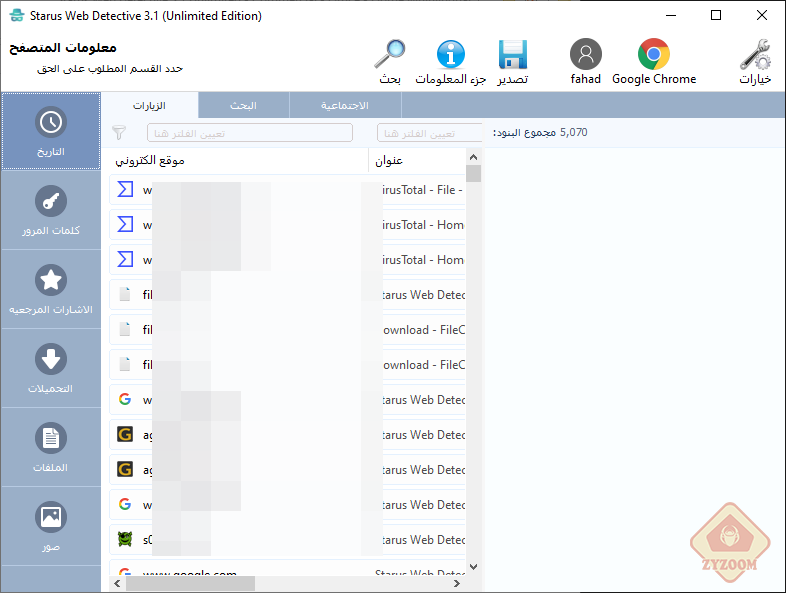Switch to the Search (البحث) tab
Viewport: 786px width, 593px height.
(x=244, y=106)
